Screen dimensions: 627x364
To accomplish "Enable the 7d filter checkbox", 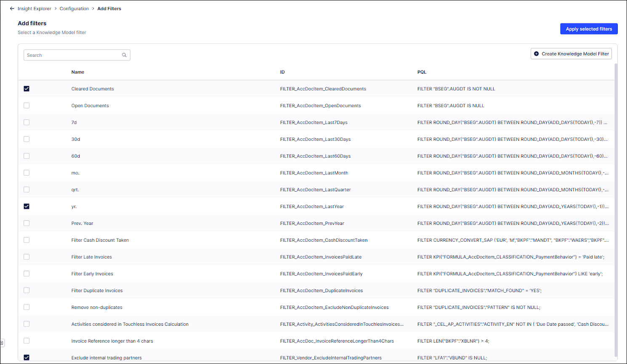I will (x=27, y=122).
